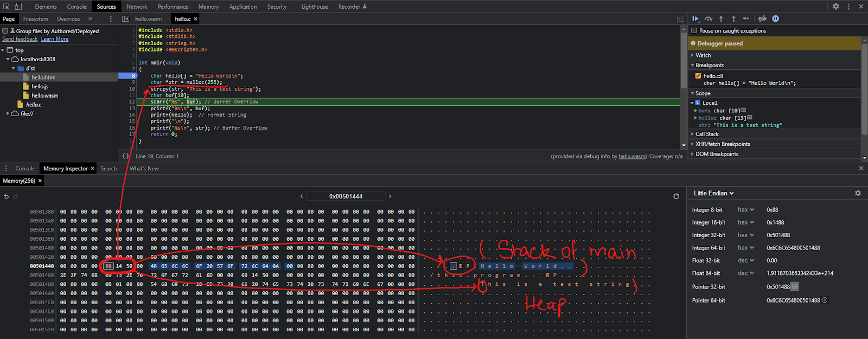The width and height of the screenshot is (868, 339).
Task: Expand the Watch section
Action: tap(775, 55)
